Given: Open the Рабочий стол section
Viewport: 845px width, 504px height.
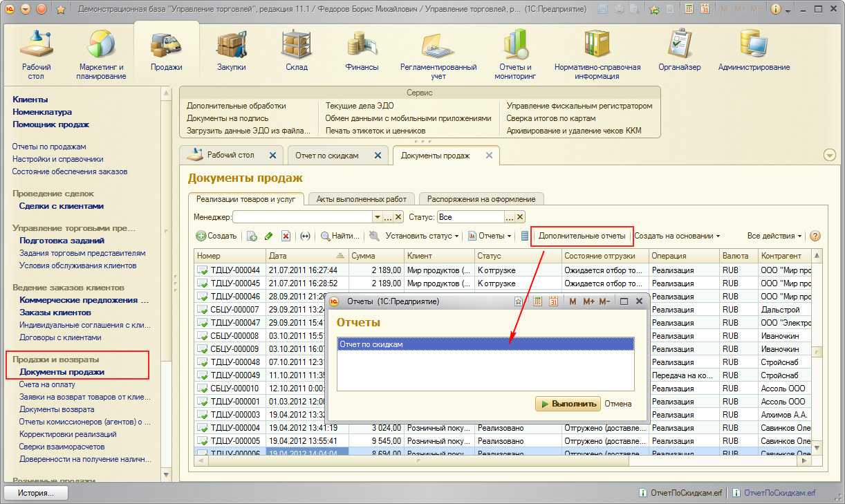Looking at the screenshot, I should coord(36,54).
